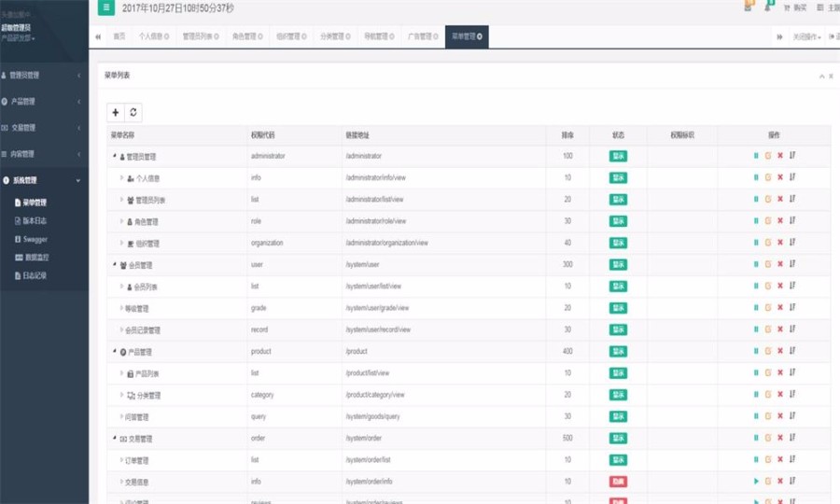The image size is (840, 504).
Task: Edit the /product/list/view row
Action: 768,372
